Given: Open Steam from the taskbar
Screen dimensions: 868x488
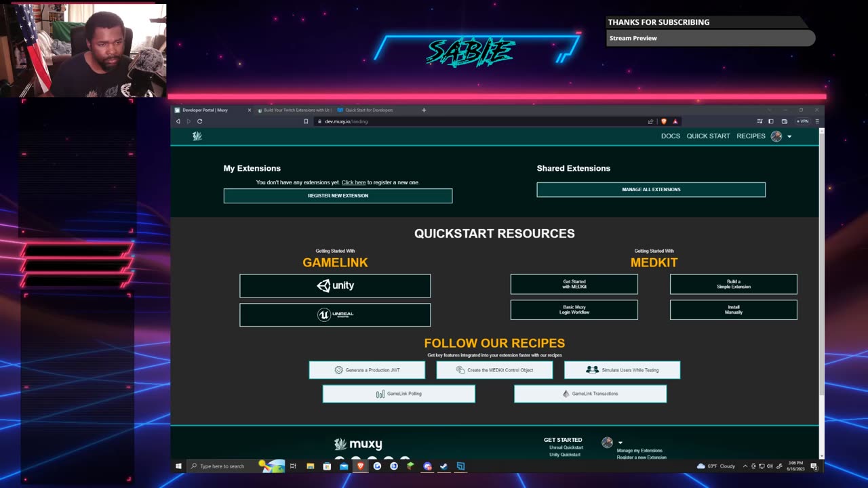Looking at the screenshot, I should coord(443,466).
